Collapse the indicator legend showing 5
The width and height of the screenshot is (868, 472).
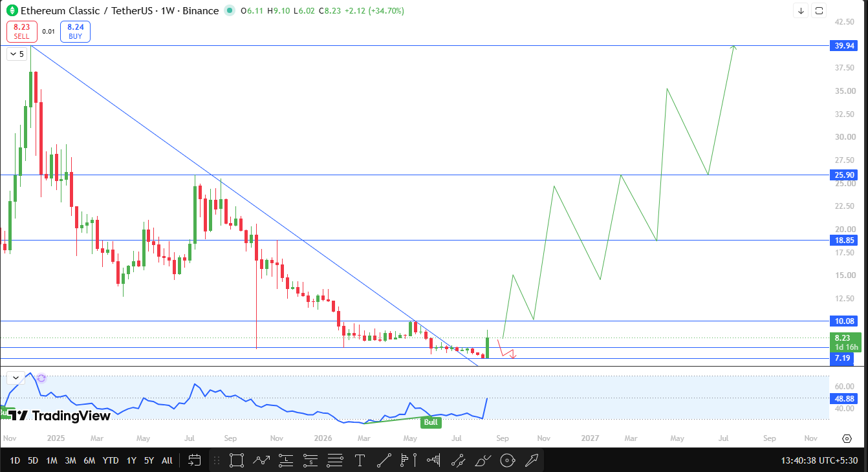17,54
